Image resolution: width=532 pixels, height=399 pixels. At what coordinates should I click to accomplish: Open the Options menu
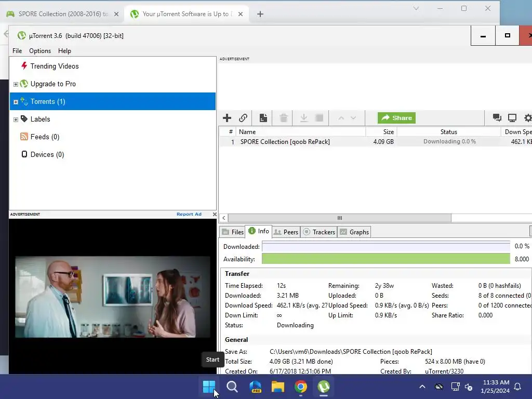pos(40,51)
